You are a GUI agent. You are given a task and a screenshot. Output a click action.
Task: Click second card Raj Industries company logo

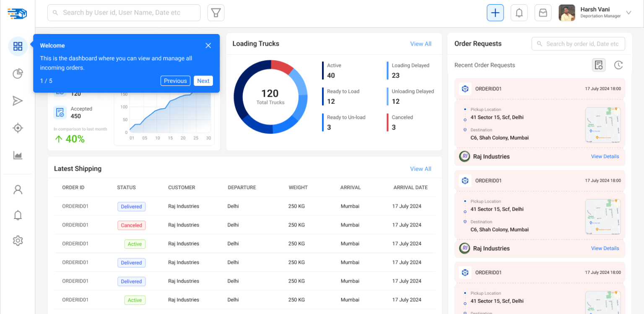coord(465,248)
